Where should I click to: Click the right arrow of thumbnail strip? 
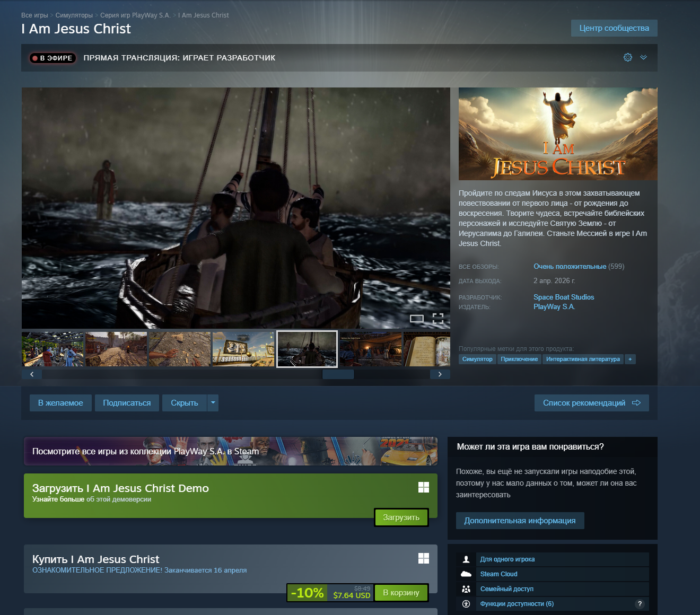[x=440, y=374]
